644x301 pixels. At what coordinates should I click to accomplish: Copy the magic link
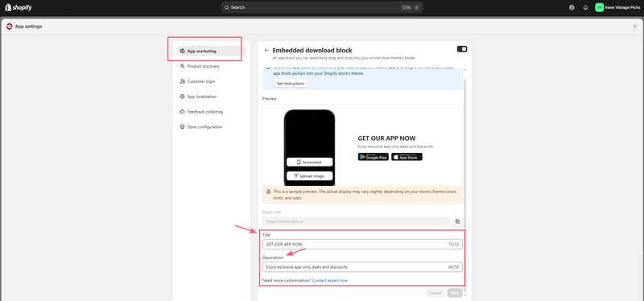[x=457, y=221]
